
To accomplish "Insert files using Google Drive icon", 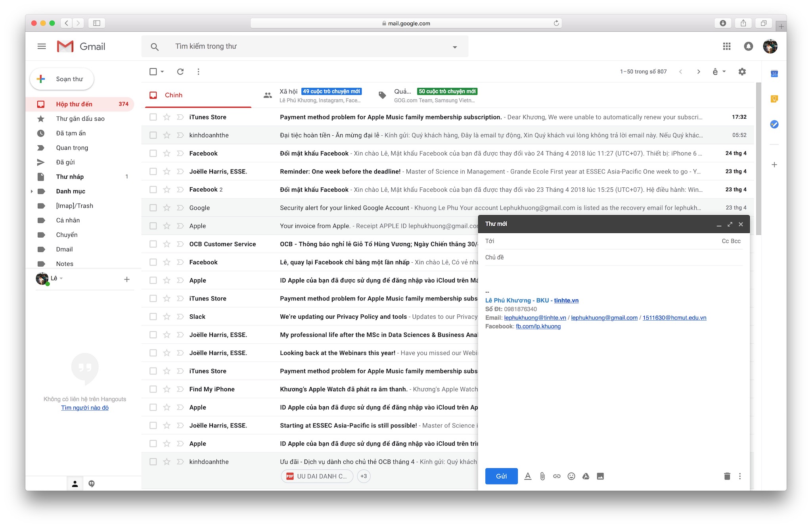I will click(586, 476).
